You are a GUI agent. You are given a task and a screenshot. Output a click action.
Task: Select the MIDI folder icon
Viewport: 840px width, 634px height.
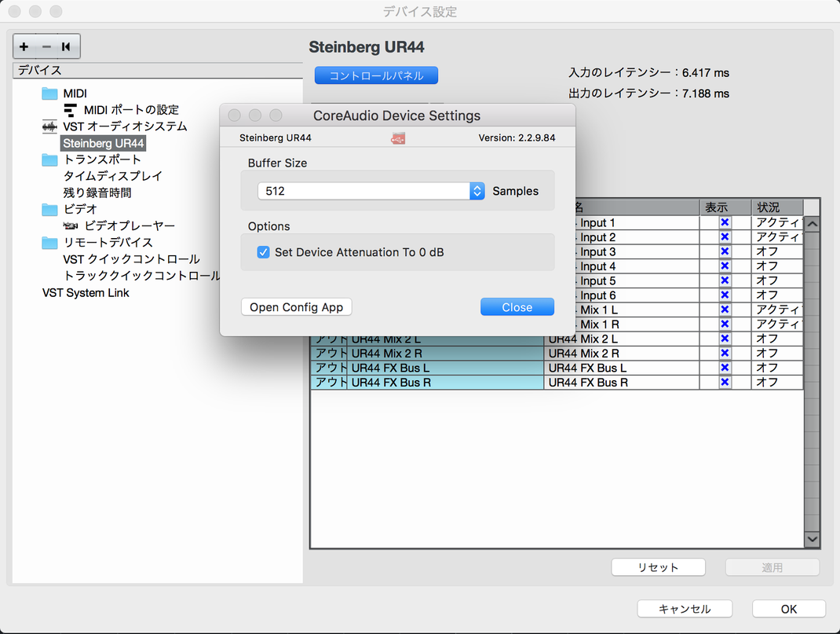pyautogui.click(x=49, y=93)
